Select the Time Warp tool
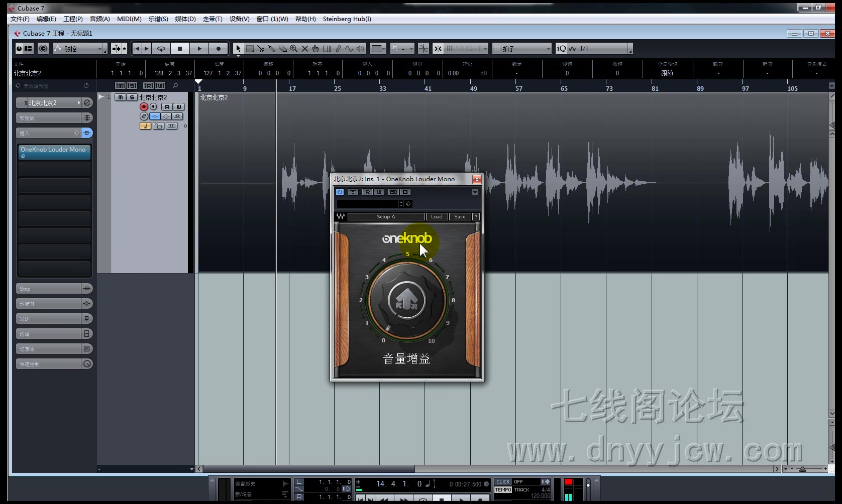Image resolution: width=842 pixels, height=504 pixels. pyautogui.click(x=327, y=49)
